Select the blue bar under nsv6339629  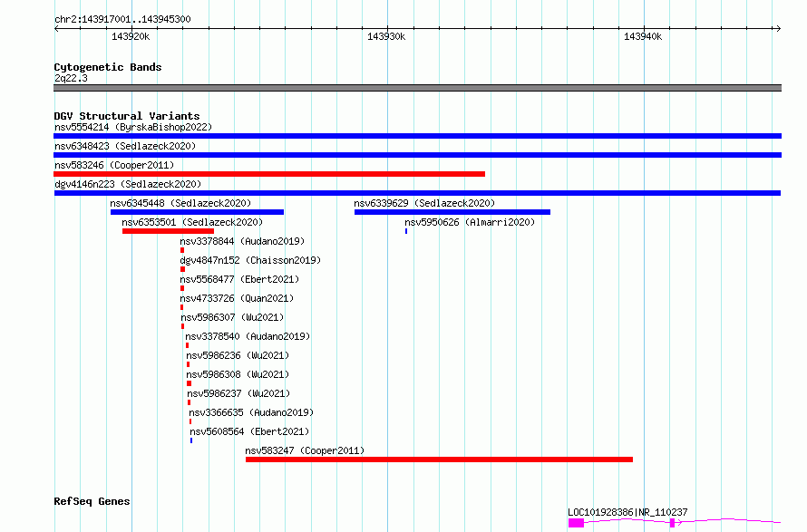[452, 212]
